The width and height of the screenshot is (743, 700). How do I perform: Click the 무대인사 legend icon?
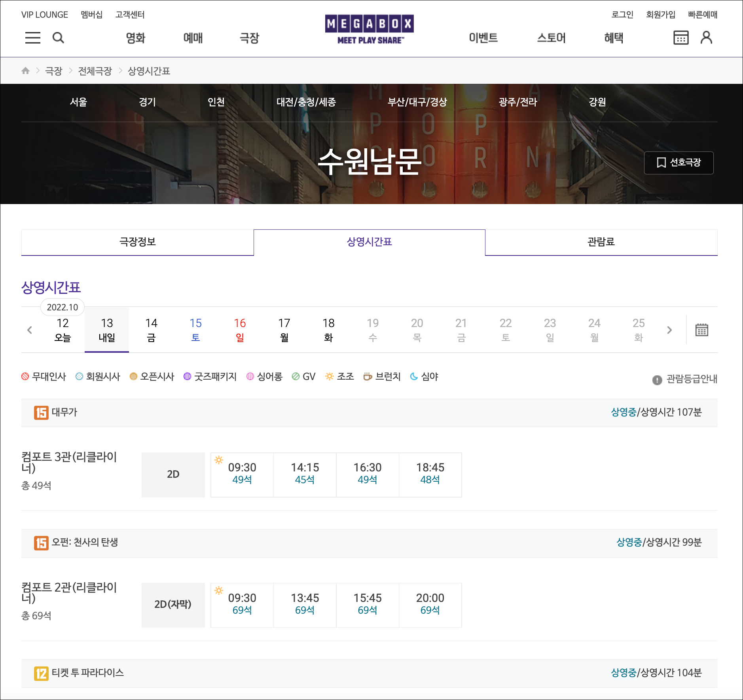[x=25, y=376]
